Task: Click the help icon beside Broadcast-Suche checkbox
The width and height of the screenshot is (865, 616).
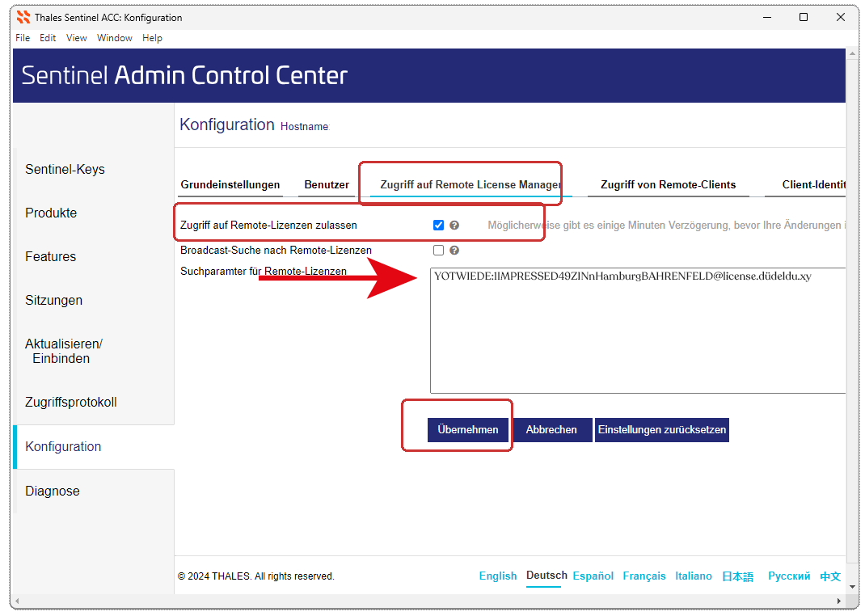Action: point(454,251)
